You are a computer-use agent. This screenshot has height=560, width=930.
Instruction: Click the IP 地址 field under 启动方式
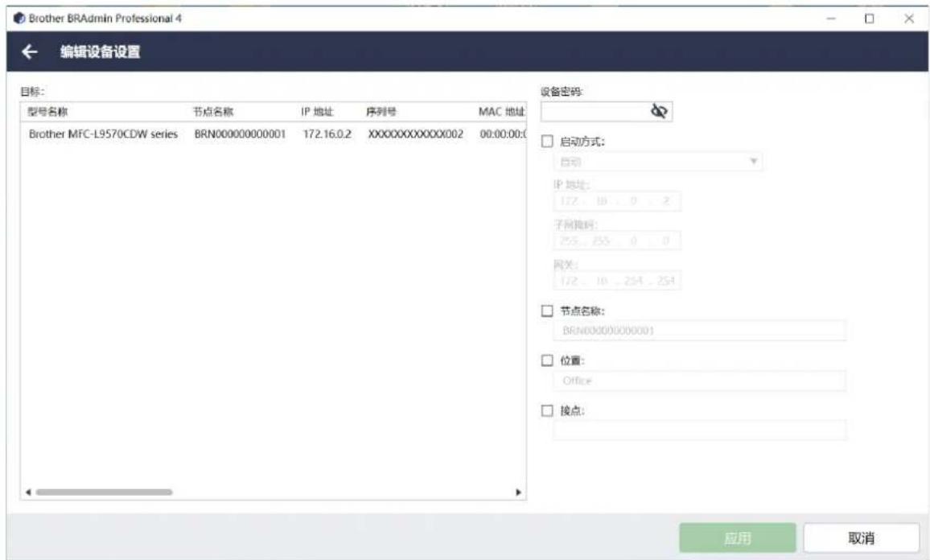coord(617,201)
